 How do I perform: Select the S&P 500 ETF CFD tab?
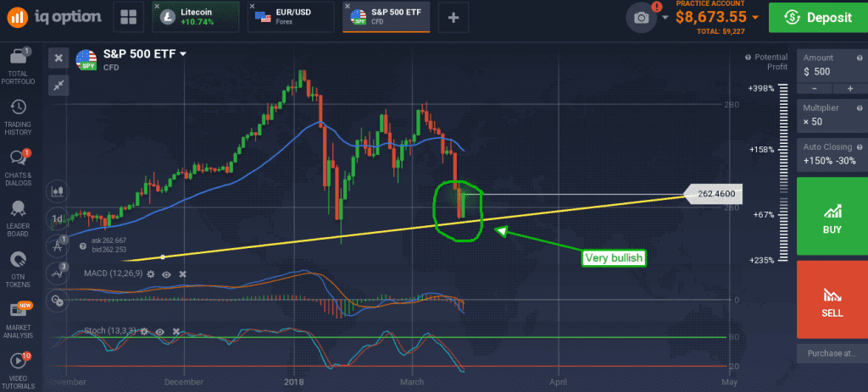(387, 17)
